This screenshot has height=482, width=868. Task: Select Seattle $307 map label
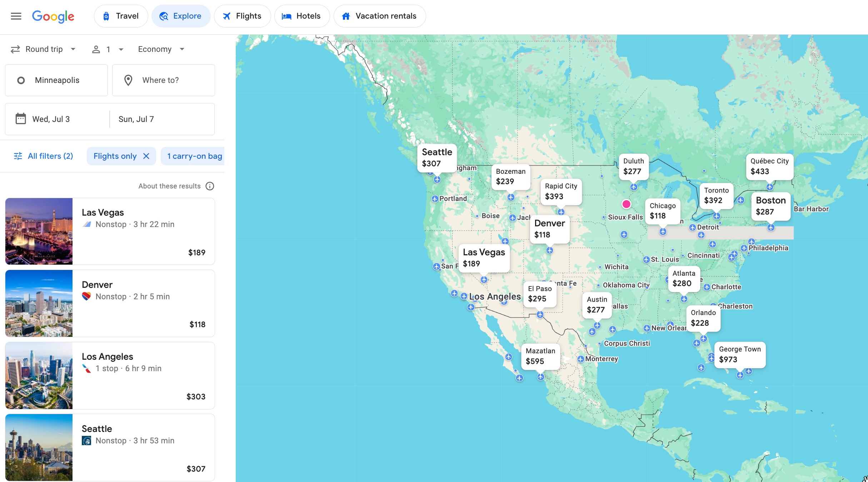[x=437, y=158]
